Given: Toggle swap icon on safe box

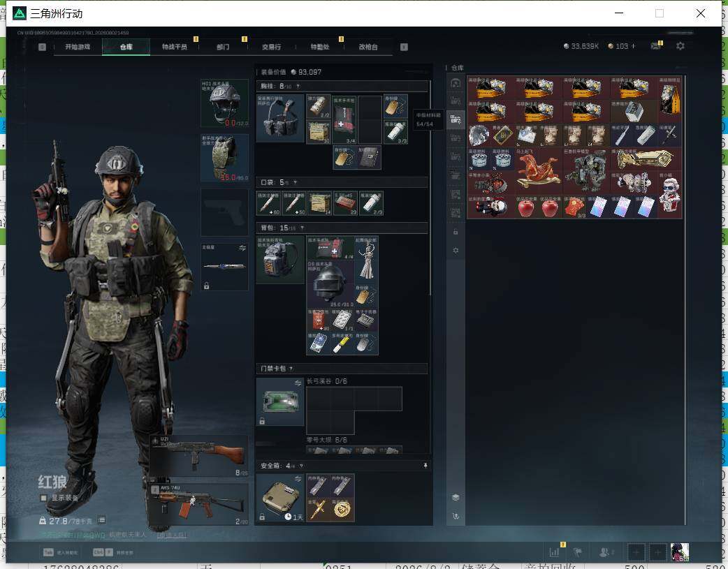Looking at the screenshot, I should coord(298,479).
